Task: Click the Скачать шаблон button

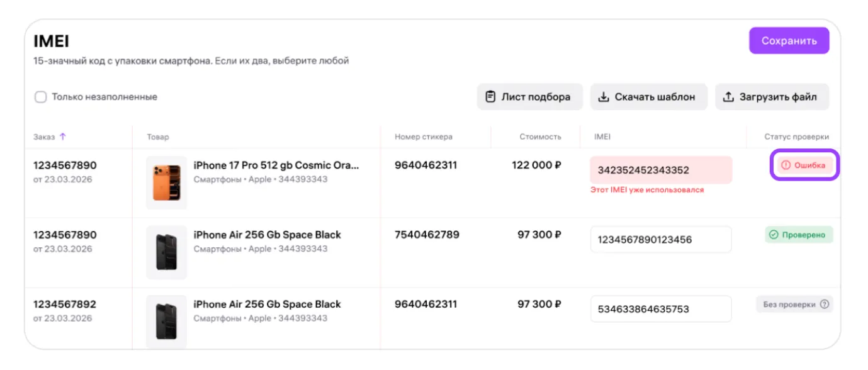Action: pos(648,97)
